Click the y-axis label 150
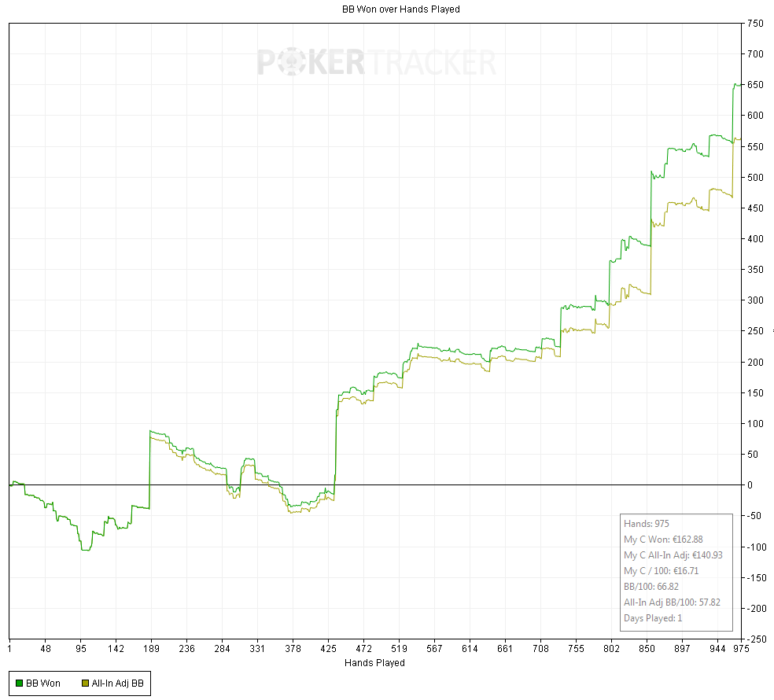The image size is (774, 700). click(x=755, y=393)
